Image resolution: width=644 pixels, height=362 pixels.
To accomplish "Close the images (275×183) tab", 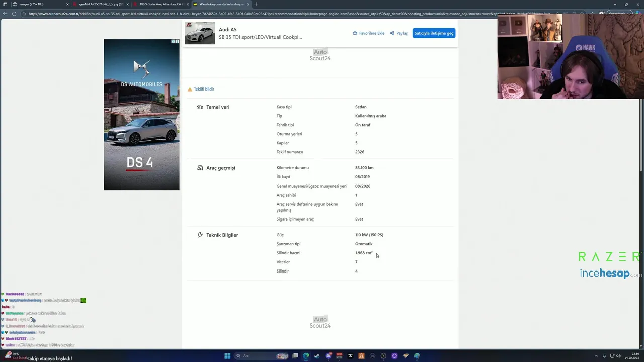I will tap(67, 4).
